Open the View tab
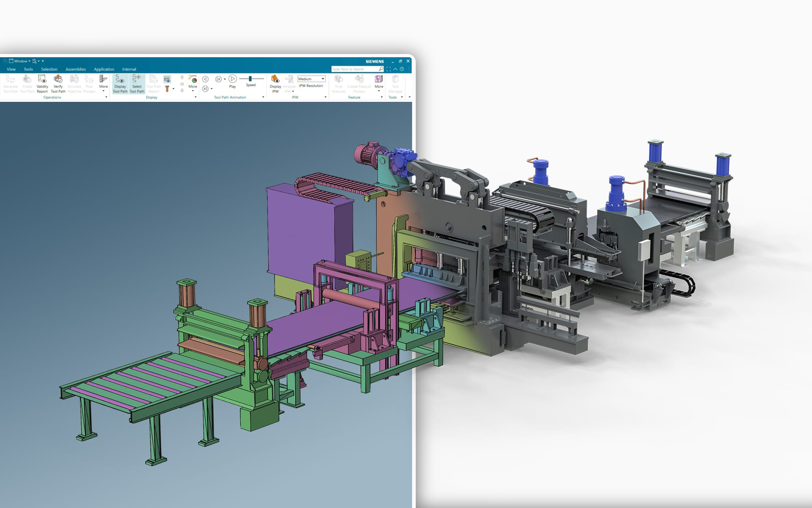 coord(11,69)
